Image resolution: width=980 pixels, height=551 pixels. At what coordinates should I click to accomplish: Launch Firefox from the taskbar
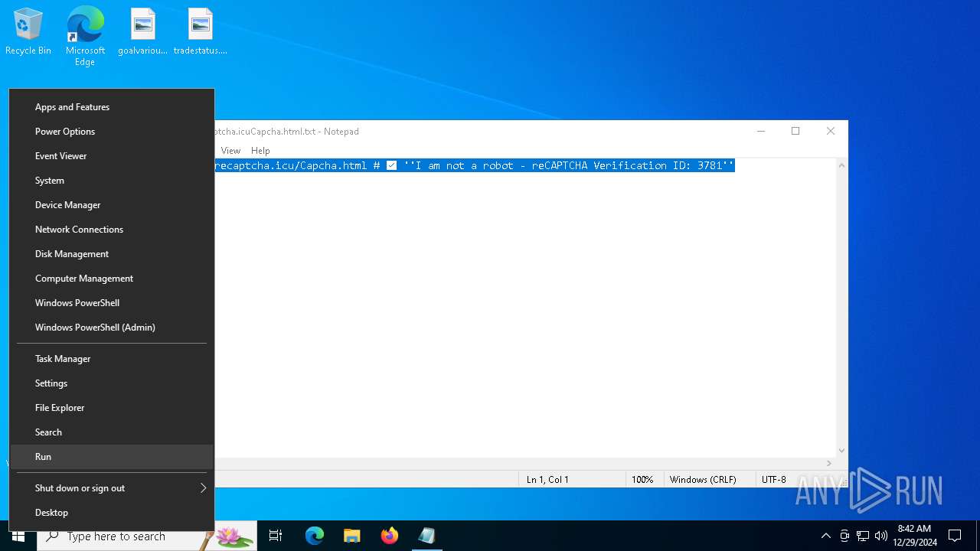(390, 536)
